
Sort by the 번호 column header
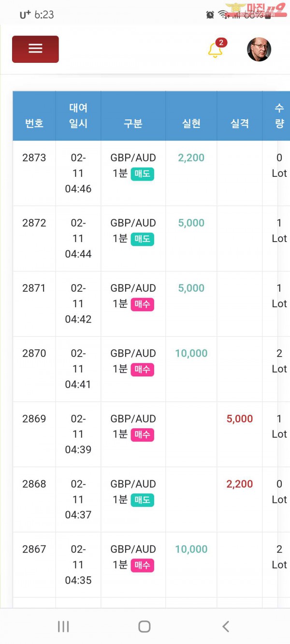coord(34,123)
